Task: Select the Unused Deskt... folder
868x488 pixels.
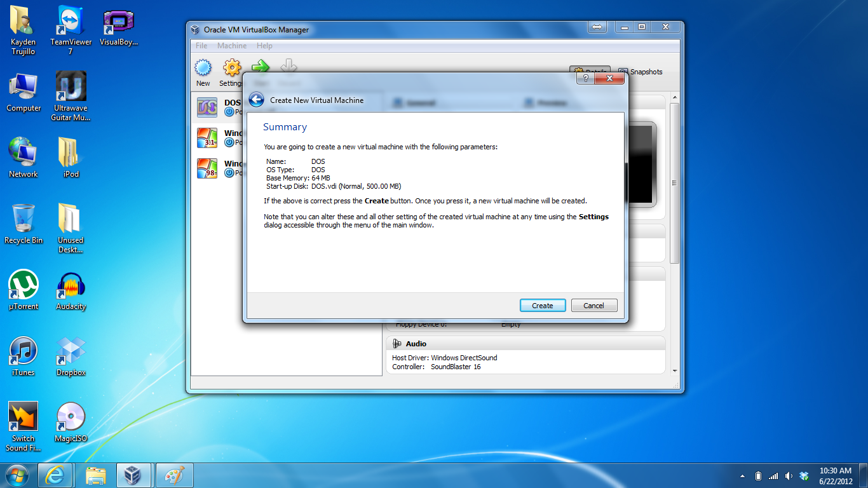Action: click(71, 228)
